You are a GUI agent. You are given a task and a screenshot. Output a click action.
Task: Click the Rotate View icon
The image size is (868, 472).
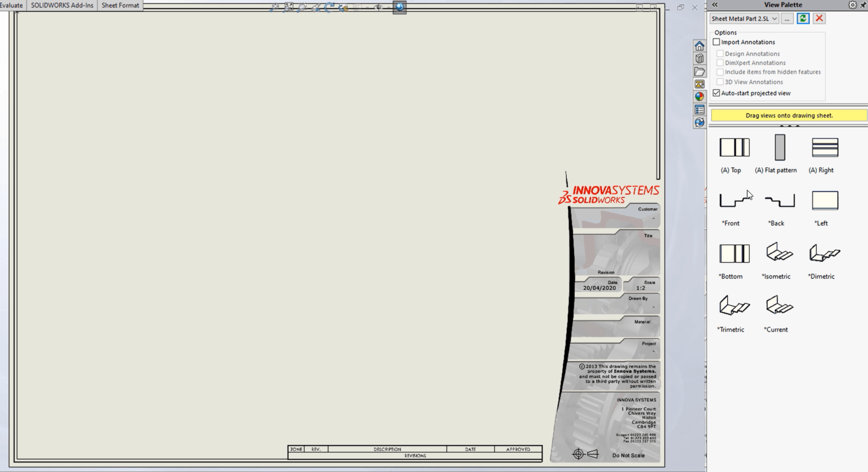tap(329, 7)
